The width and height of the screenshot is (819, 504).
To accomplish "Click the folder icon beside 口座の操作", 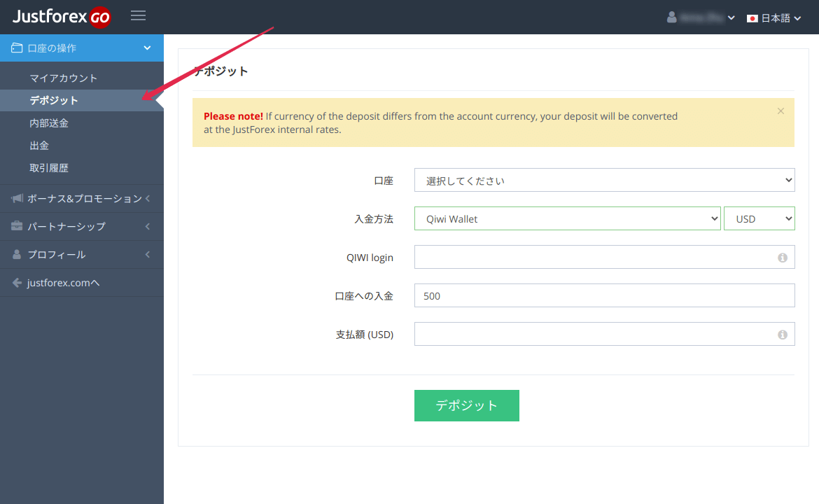I will coord(17,48).
